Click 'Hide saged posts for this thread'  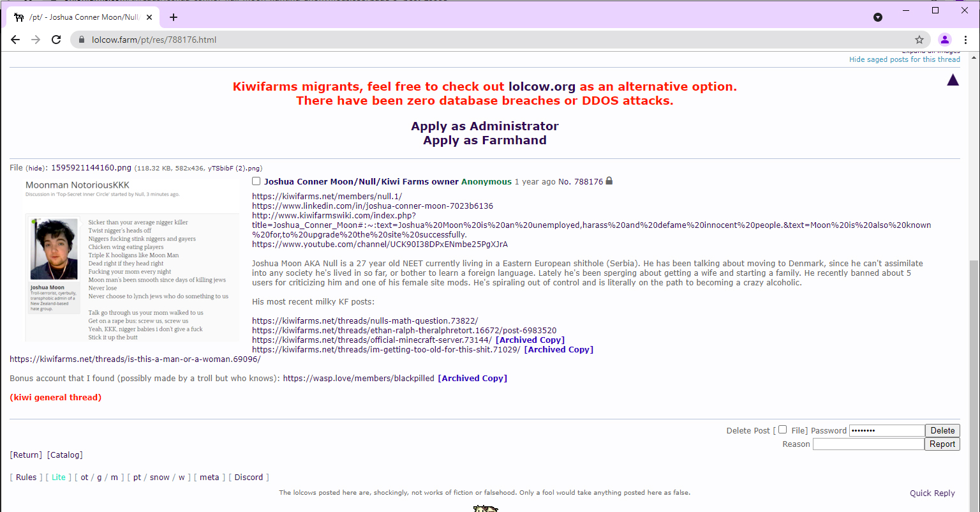(904, 59)
